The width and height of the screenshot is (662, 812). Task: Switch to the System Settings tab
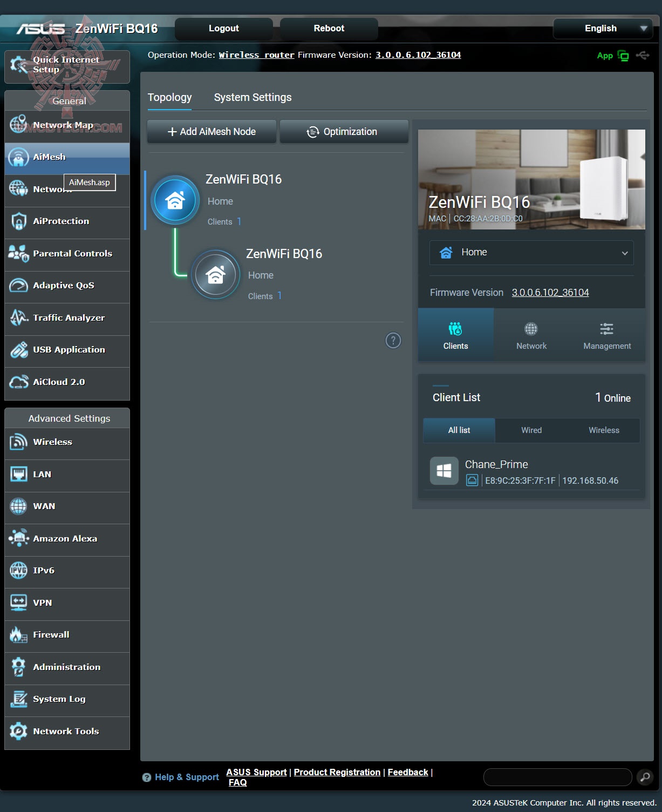(x=252, y=97)
